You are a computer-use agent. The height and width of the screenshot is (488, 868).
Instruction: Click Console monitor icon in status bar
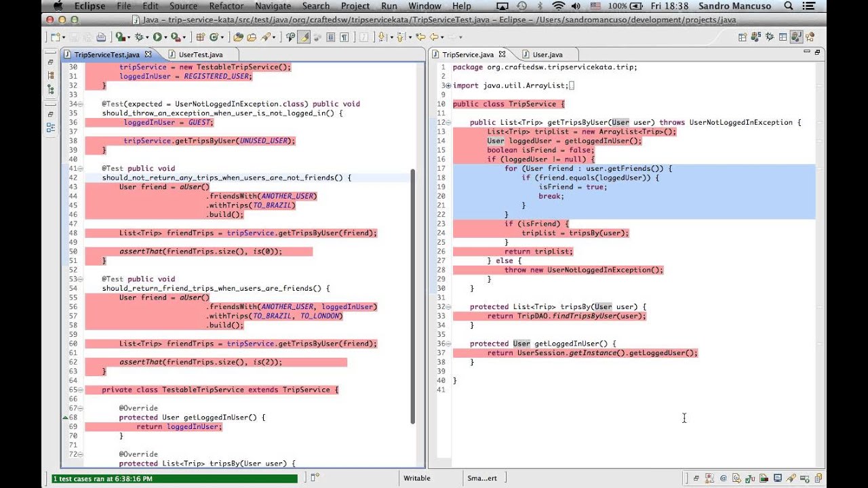click(x=778, y=478)
